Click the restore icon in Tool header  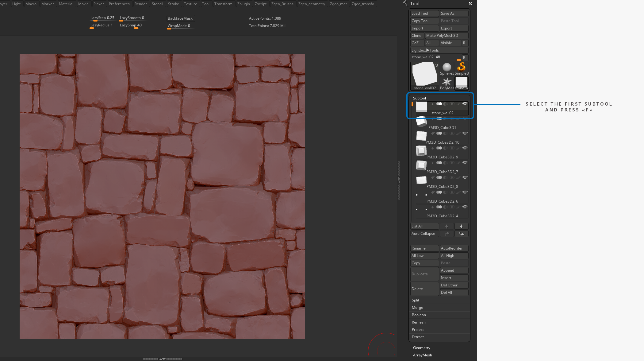470,4
